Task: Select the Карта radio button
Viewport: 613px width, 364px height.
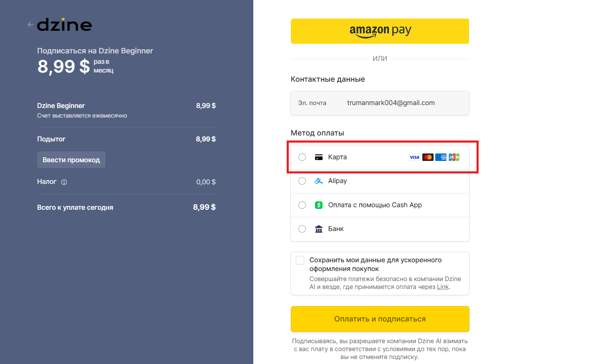Action: [x=302, y=157]
